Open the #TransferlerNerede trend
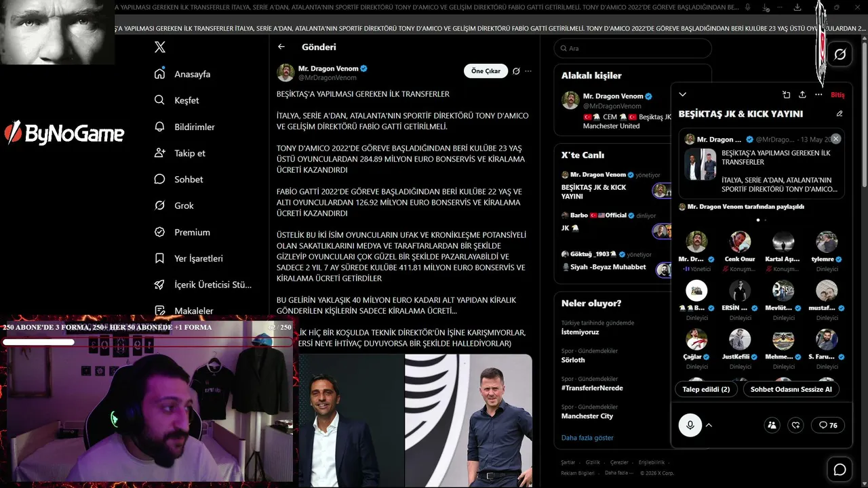Viewport: 868px width, 488px height. 592,388
